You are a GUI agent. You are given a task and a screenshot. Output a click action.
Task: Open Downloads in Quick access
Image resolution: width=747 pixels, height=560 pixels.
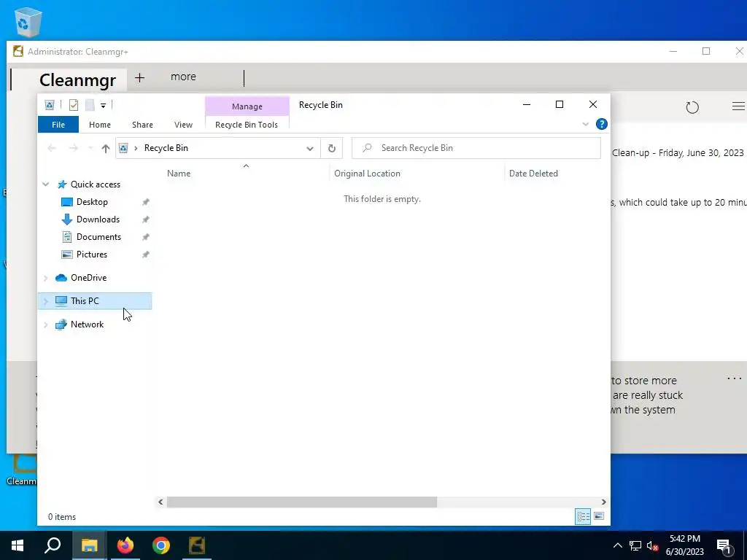(x=98, y=219)
